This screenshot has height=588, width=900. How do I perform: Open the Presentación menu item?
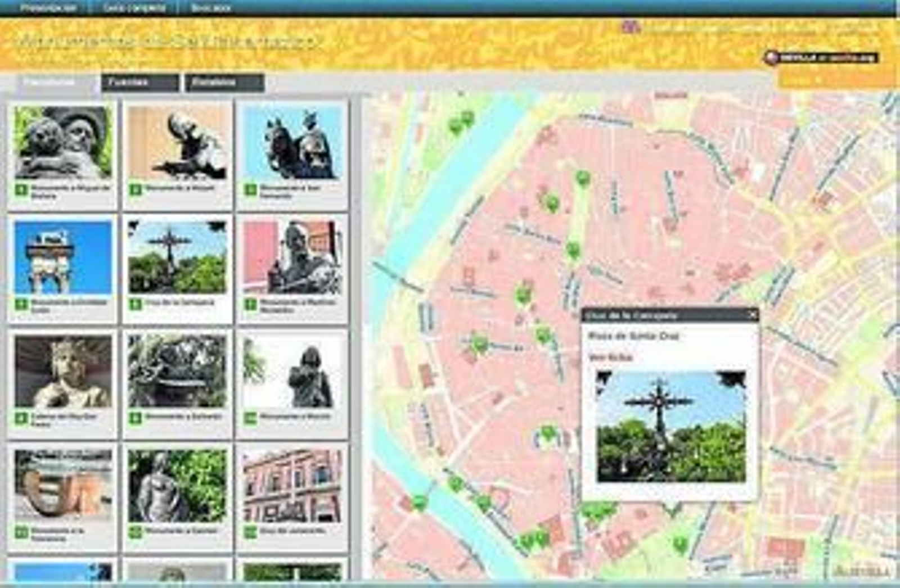pos(48,8)
